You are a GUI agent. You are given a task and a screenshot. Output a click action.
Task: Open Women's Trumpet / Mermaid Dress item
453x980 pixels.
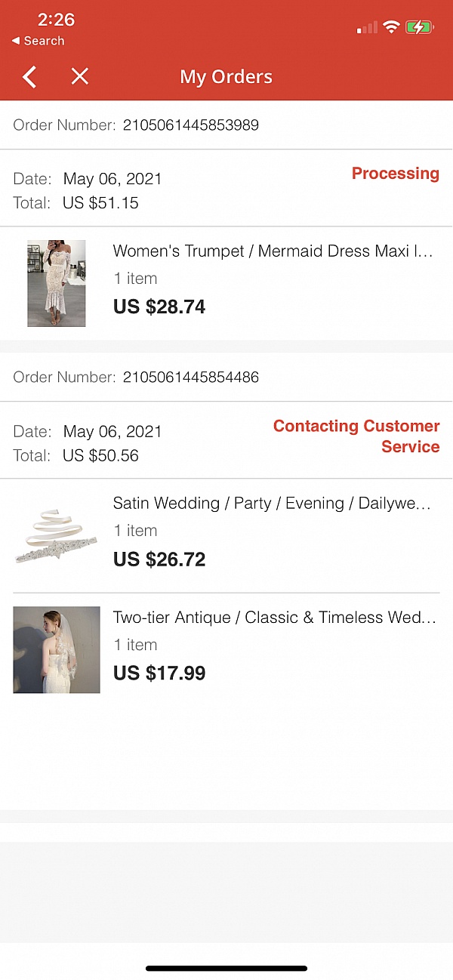click(273, 251)
